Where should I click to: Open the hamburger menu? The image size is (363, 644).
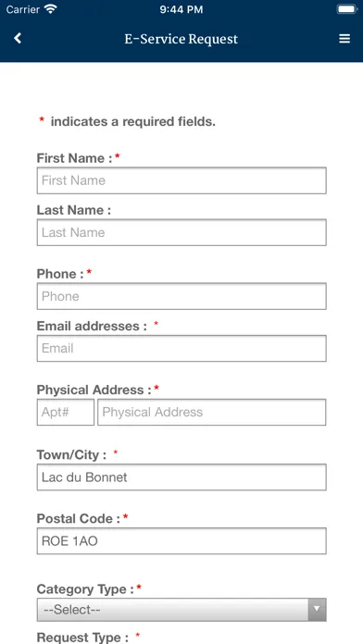344,39
